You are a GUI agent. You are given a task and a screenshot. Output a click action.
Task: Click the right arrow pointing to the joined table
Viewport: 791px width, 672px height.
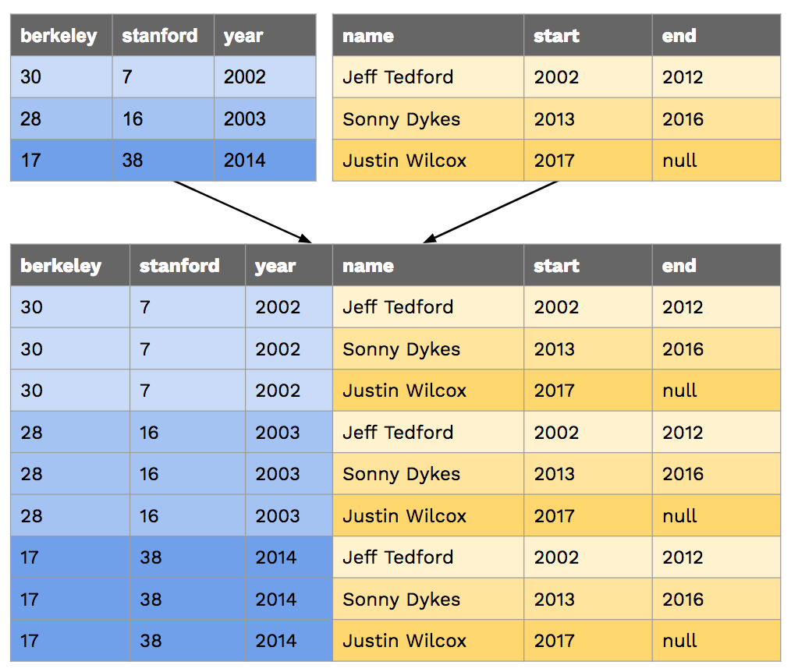tap(491, 211)
